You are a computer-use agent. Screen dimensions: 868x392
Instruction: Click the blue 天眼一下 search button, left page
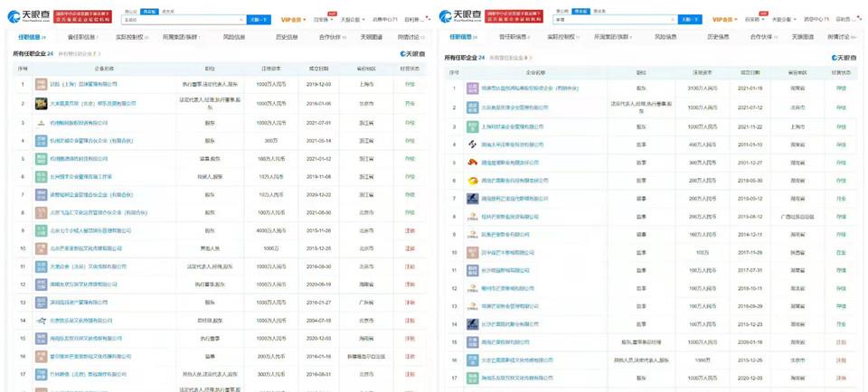259,19
